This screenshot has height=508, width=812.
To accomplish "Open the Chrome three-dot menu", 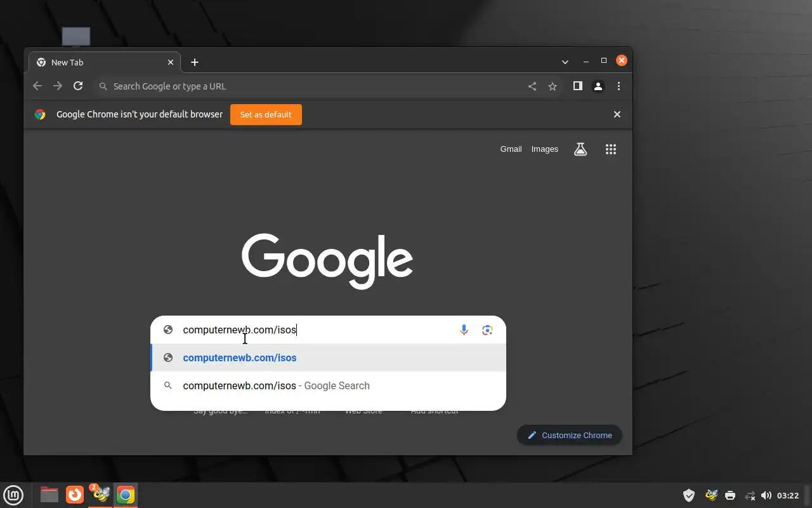I will (x=619, y=86).
